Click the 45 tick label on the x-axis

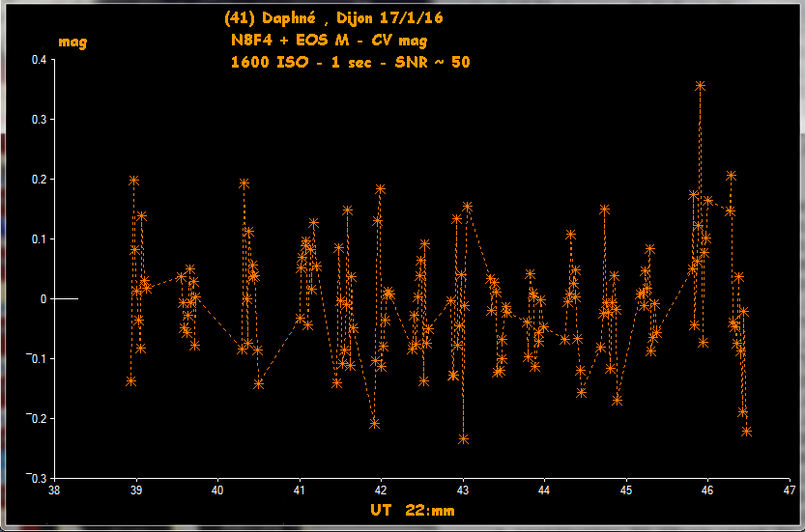pyautogui.click(x=626, y=490)
